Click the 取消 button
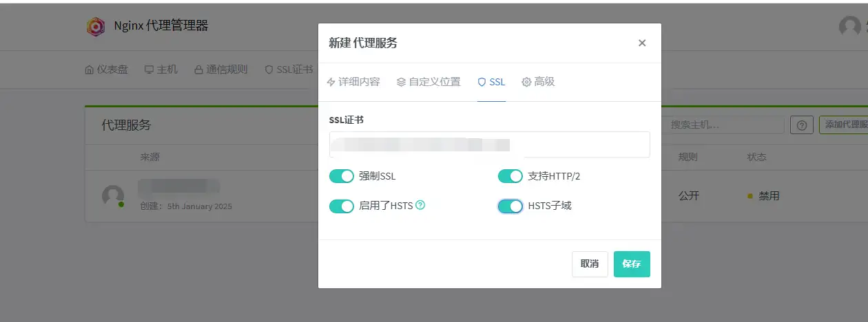Viewport: 868px width, 322px height. click(x=590, y=264)
